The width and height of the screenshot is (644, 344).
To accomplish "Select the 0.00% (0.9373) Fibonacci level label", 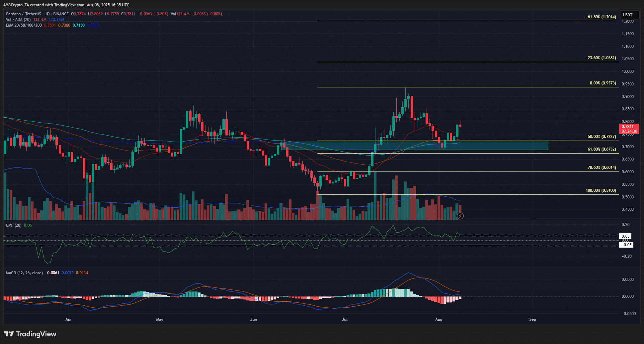I will pos(603,83).
